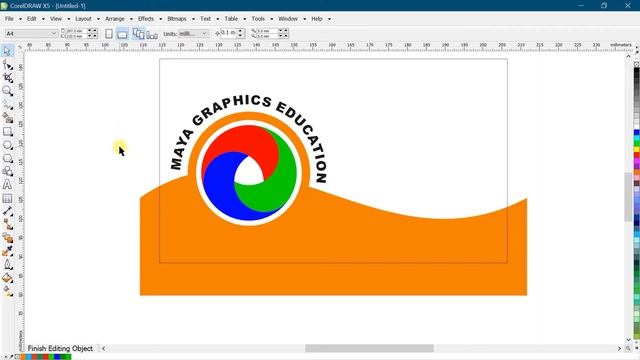
Task: Open the Layout menu
Action: coord(83,19)
